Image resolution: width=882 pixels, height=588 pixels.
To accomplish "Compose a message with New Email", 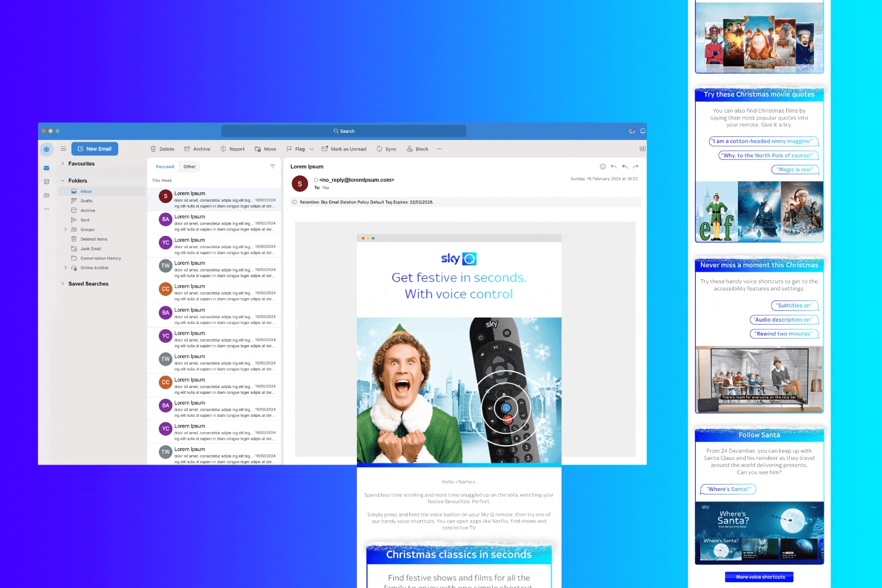I will point(95,149).
